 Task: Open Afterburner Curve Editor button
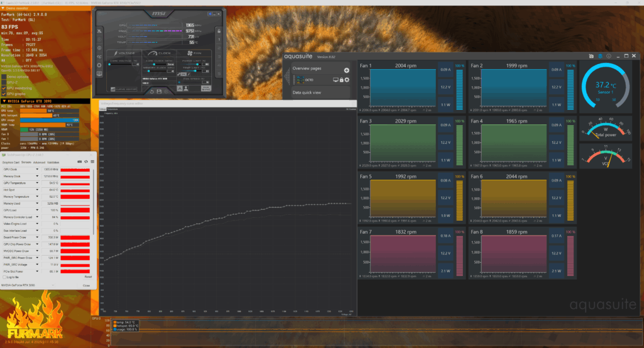(x=124, y=89)
